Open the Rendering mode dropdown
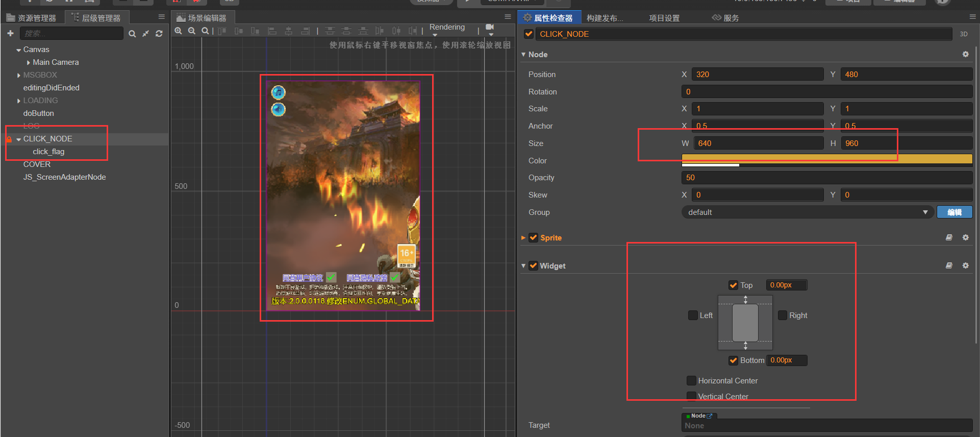 (x=447, y=30)
